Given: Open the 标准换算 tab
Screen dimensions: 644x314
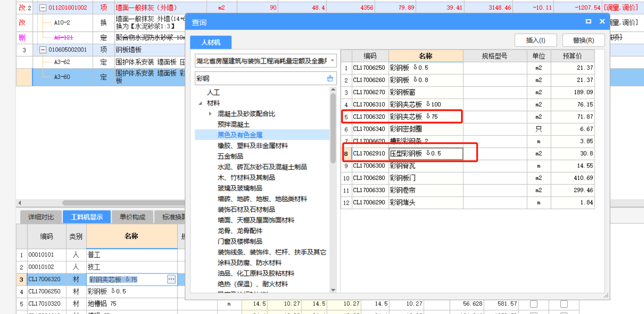Looking at the screenshot, I should click(x=170, y=217).
